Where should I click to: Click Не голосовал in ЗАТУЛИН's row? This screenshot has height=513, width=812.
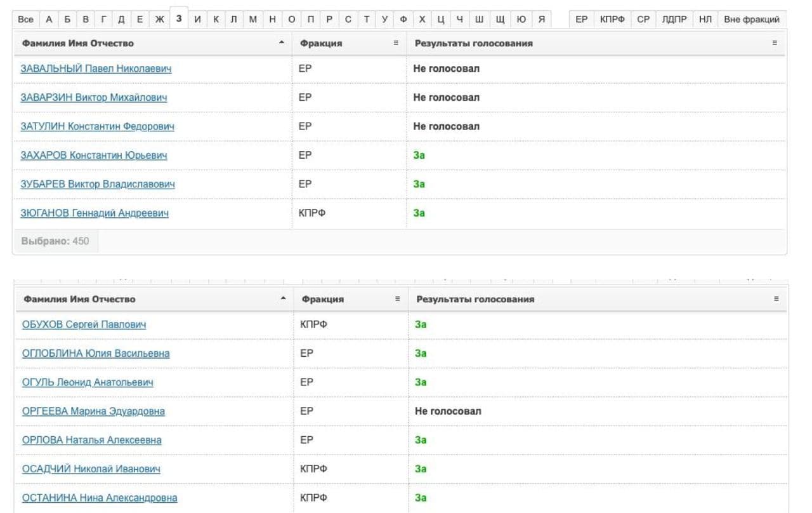[x=447, y=126]
